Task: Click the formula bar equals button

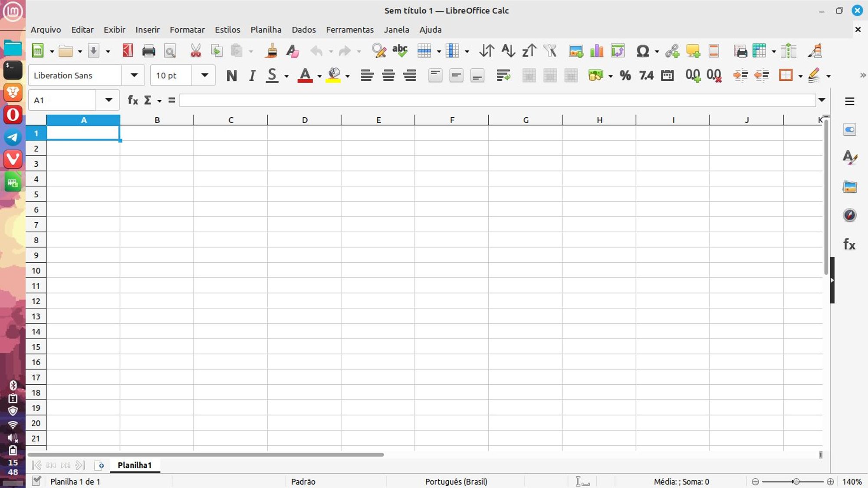Action: click(x=172, y=99)
